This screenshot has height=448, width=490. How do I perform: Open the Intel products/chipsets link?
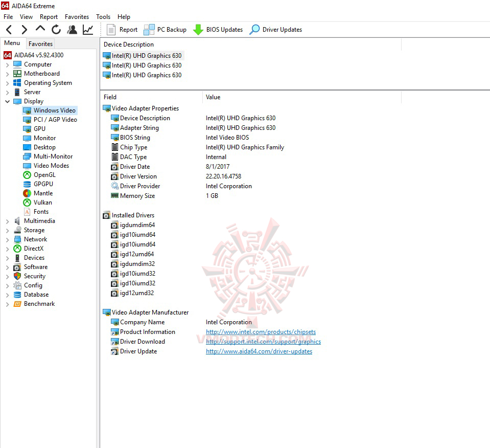point(261,332)
